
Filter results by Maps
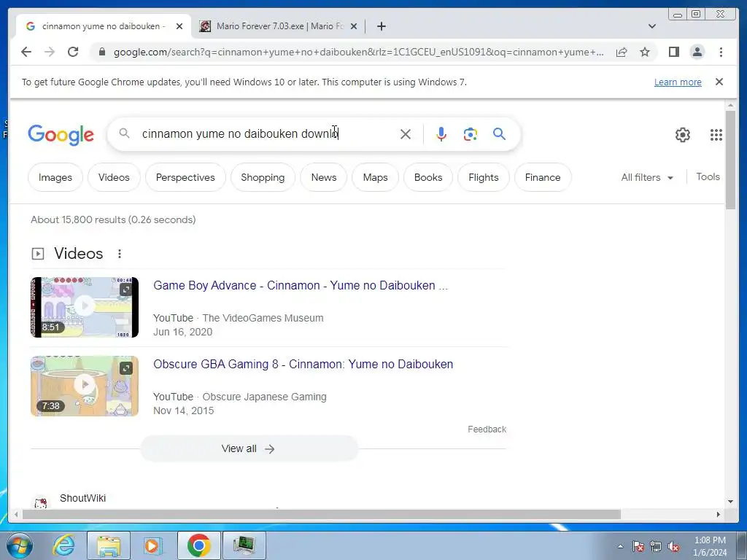376,177
